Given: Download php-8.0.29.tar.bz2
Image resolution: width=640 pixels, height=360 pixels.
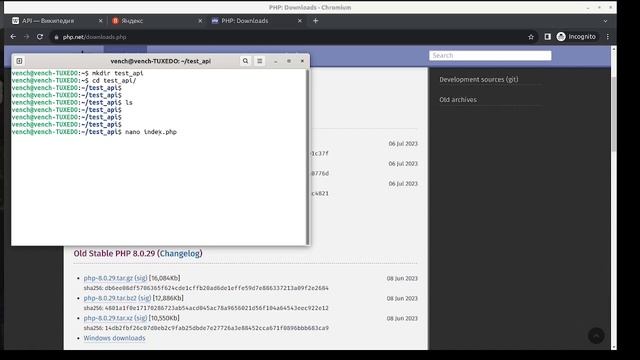Looking at the screenshot, I should click(x=110, y=298).
